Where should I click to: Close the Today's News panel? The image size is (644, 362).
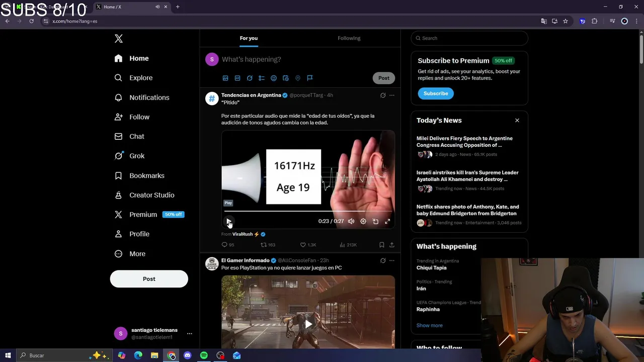[517, 120]
